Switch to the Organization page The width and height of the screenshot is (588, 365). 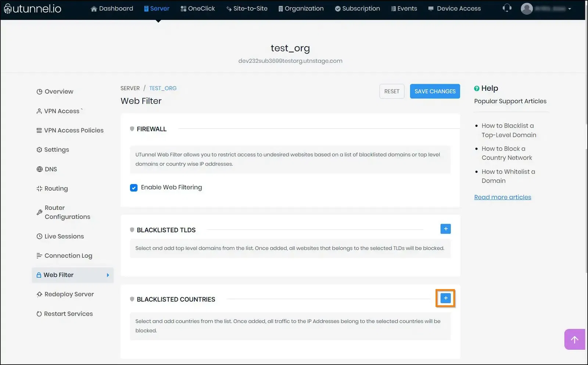pyautogui.click(x=301, y=8)
